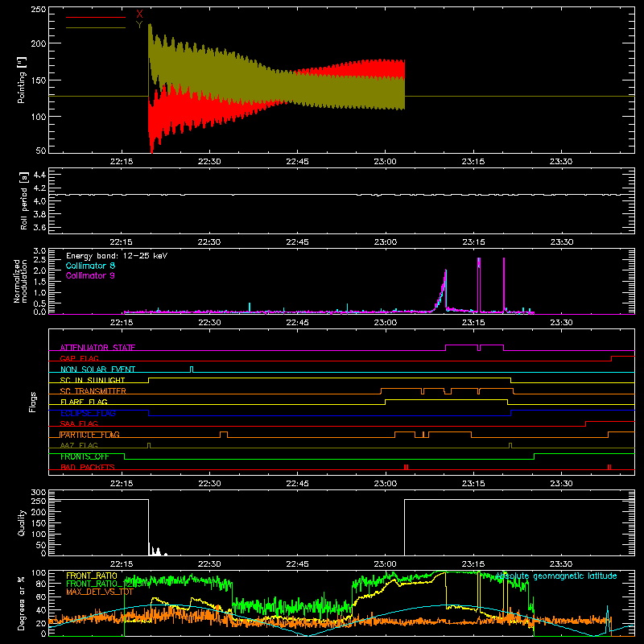The height and width of the screenshot is (644, 644).
Task: Click the 300 tick on Quality axis
Action: click(39, 493)
